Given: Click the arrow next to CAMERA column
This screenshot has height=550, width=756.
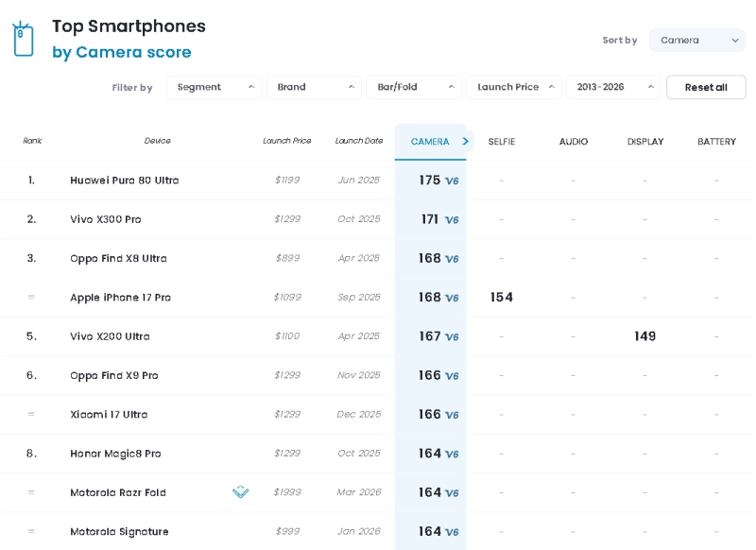Looking at the screenshot, I should click(465, 142).
